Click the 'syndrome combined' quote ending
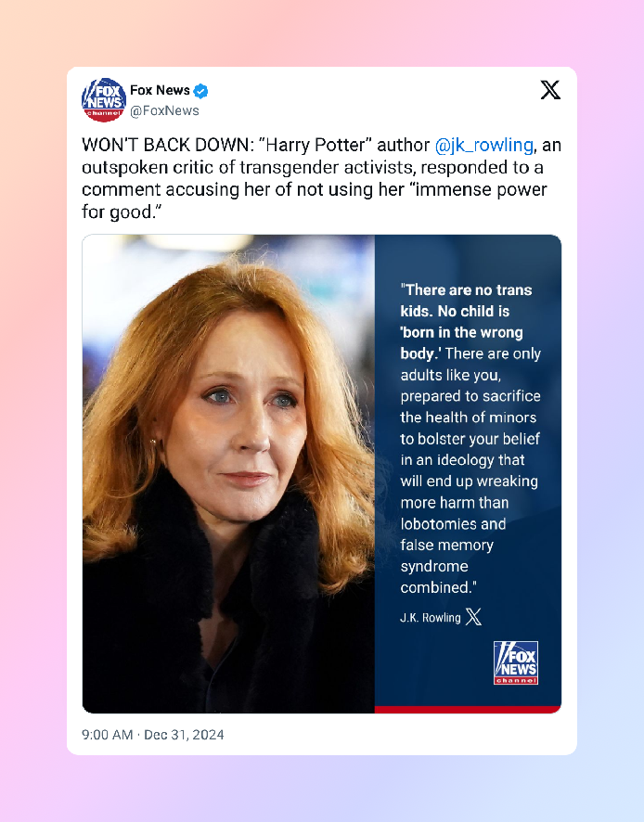Screen dimensions: 644x822 pos(438,577)
